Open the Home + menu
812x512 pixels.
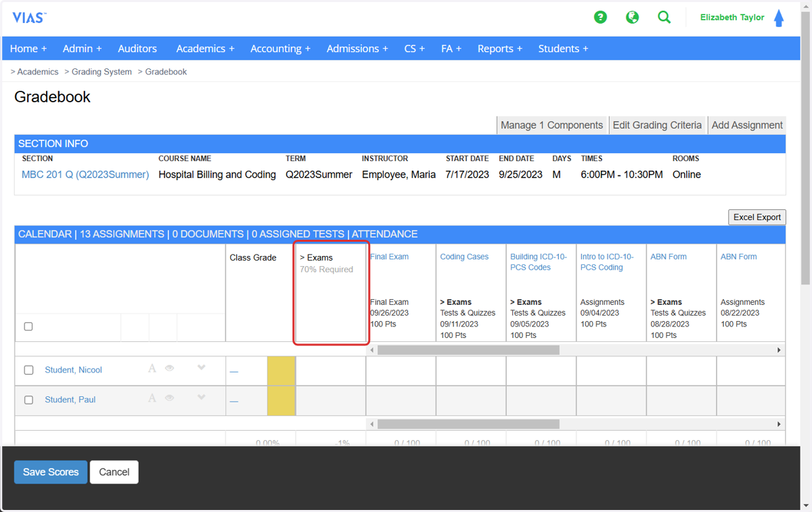28,49
